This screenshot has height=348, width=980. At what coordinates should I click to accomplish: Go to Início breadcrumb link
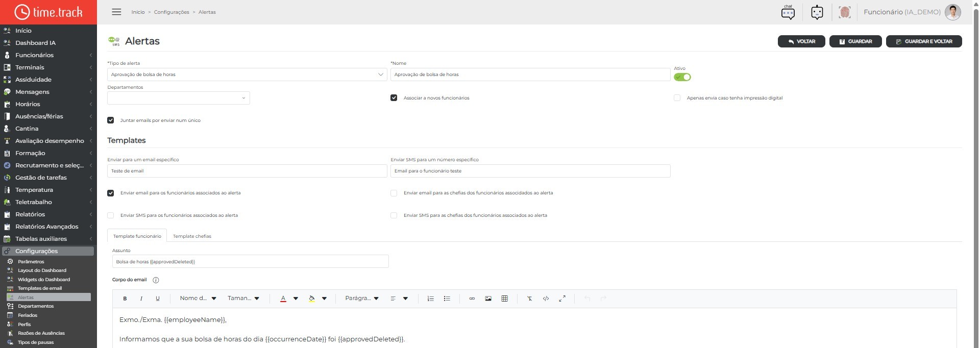[138, 12]
